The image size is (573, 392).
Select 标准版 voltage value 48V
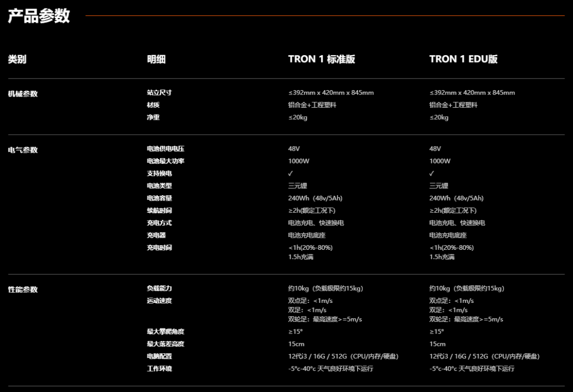(294, 149)
